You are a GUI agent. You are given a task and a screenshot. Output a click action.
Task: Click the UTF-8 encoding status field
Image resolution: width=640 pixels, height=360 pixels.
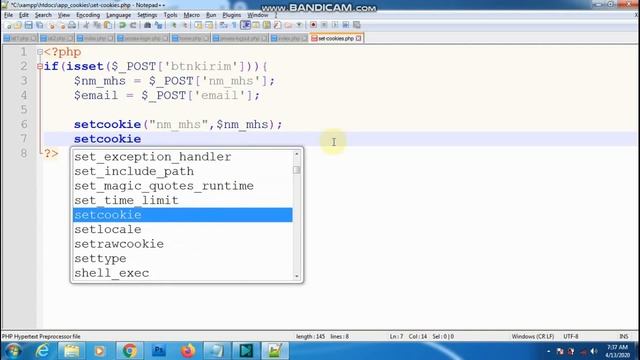571,337
